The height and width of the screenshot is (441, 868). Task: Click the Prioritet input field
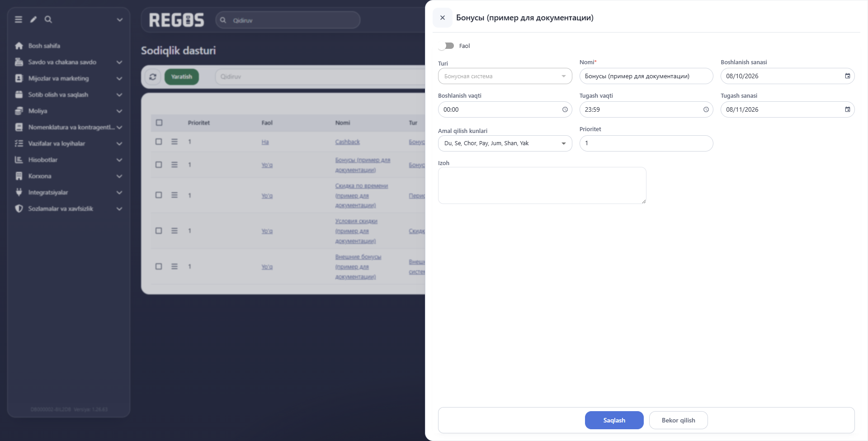(x=646, y=143)
